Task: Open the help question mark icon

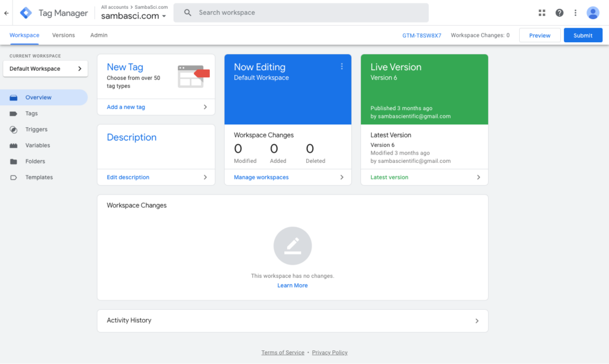Action: (x=559, y=13)
